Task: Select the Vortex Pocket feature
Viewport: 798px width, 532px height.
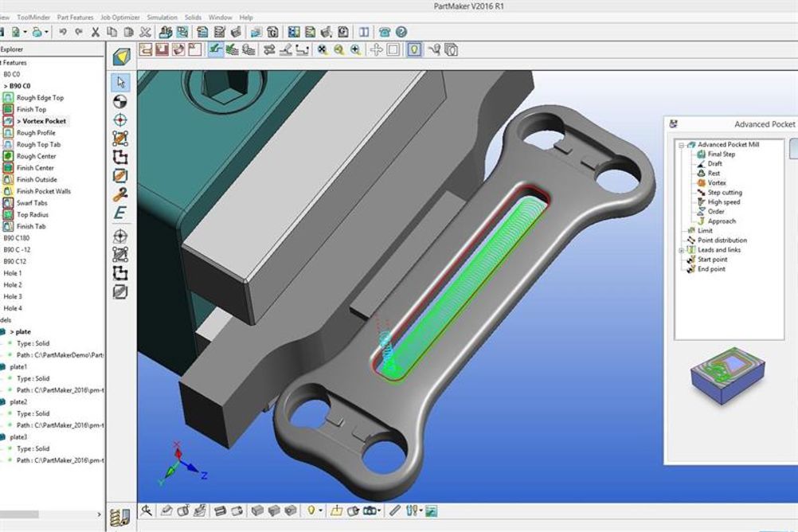Action: 41,121
